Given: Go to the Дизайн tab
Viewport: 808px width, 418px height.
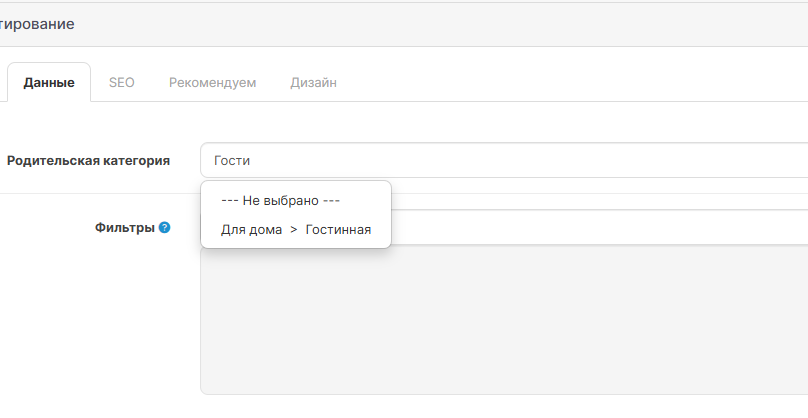Looking at the screenshot, I should [313, 83].
